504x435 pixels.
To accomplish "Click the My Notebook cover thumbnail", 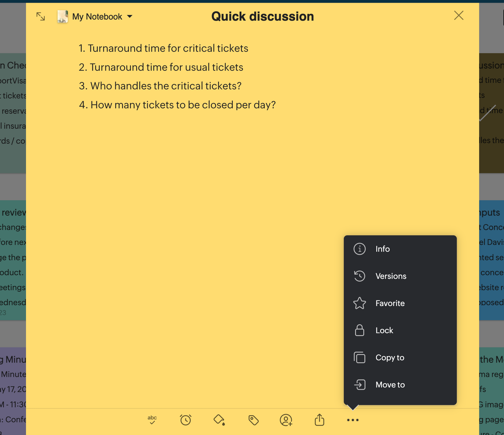I will point(62,16).
